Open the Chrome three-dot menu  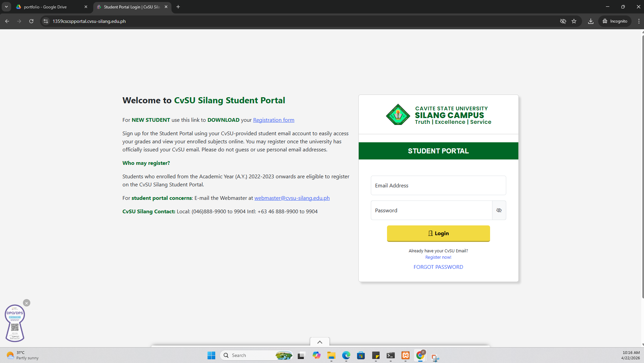pos(639,21)
